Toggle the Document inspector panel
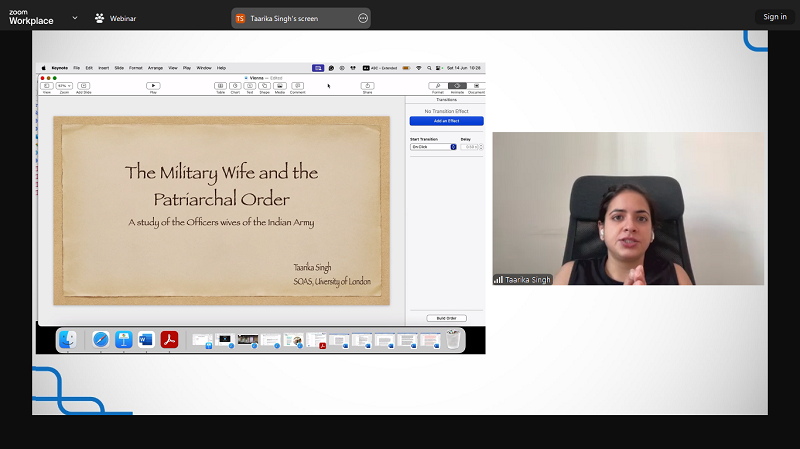The height and width of the screenshot is (449, 800). (x=474, y=86)
